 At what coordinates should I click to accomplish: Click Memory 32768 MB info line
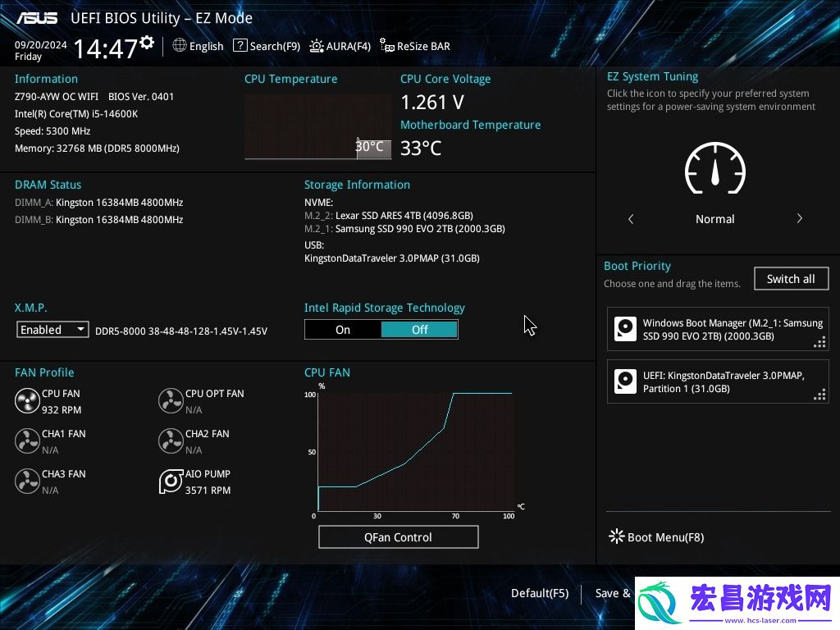pos(97,148)
